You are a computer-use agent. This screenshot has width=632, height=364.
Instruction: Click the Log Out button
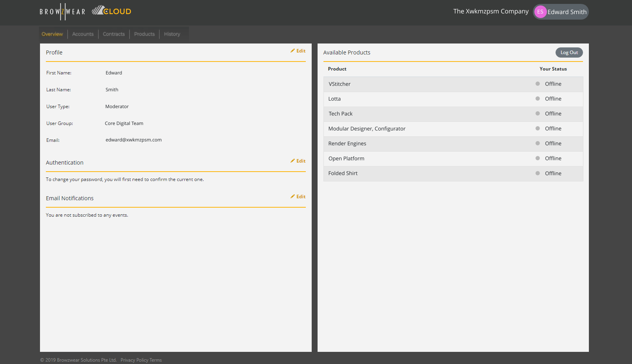click(569, 53)
